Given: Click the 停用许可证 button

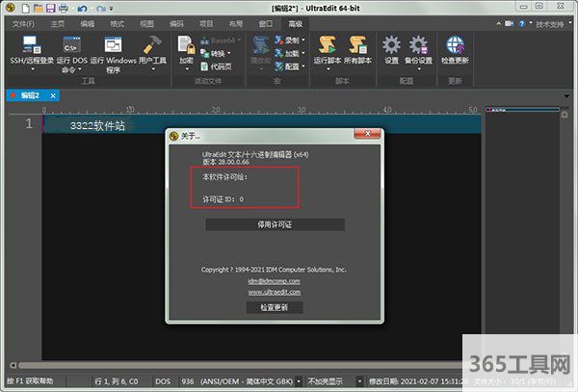Looking at the screenshot, I should pos(275,224).
